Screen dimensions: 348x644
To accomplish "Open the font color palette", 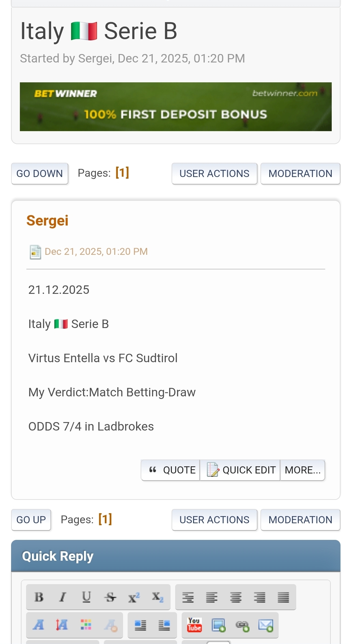I will [86, 625].
